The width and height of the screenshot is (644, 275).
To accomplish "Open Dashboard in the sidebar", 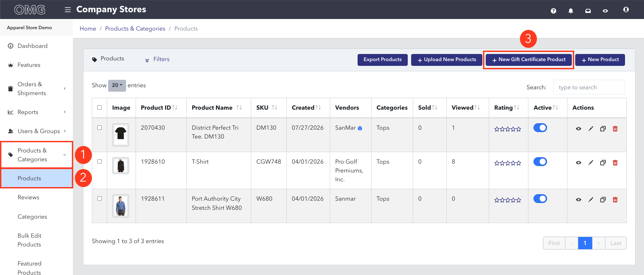I will tap(33, 46).
